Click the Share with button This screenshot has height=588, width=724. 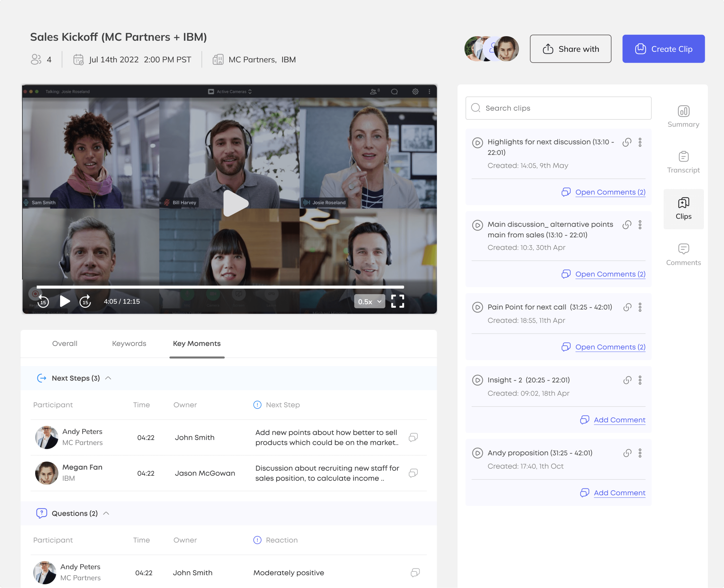[x=571, y=49]
